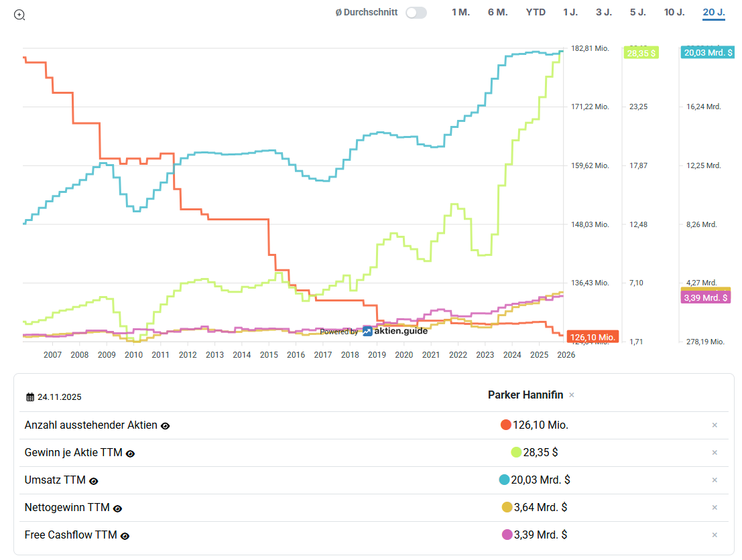Click the 20,03 Mrd. $ axis label
Viewport: 742px width, 560px height.
click(x=707, y=52)
